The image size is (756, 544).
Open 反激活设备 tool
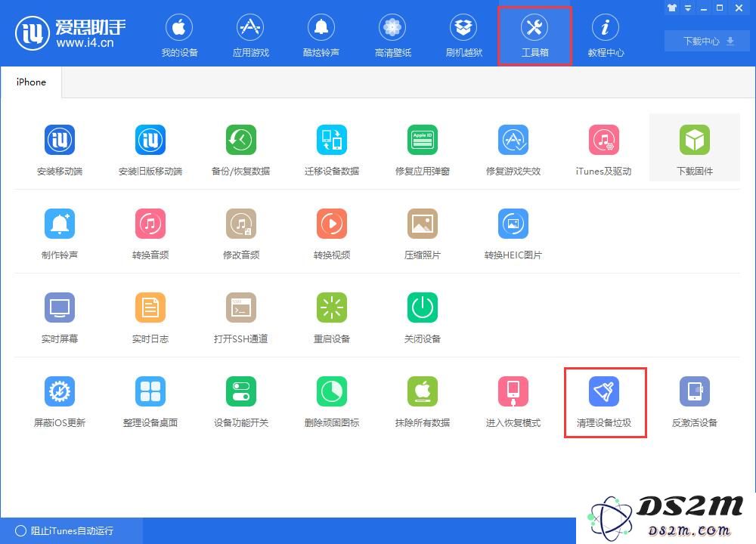pyautogui.click(x=694, y=401)
